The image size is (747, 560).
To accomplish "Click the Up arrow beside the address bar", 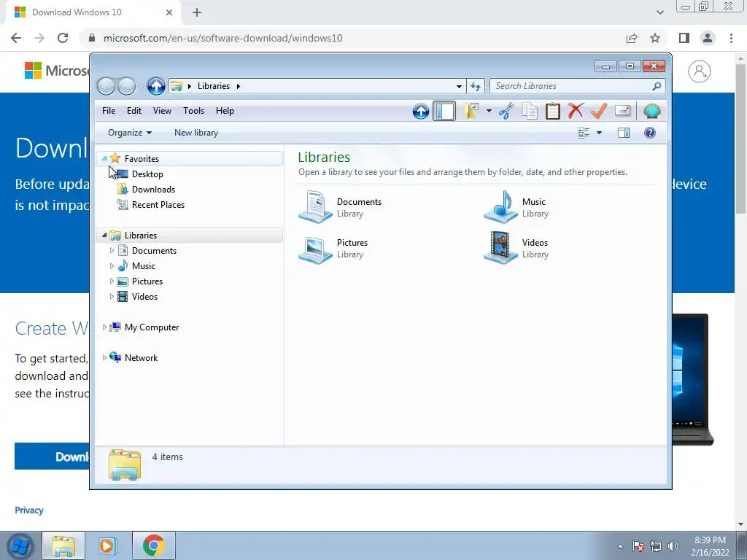I will click(x=156, y=86).
